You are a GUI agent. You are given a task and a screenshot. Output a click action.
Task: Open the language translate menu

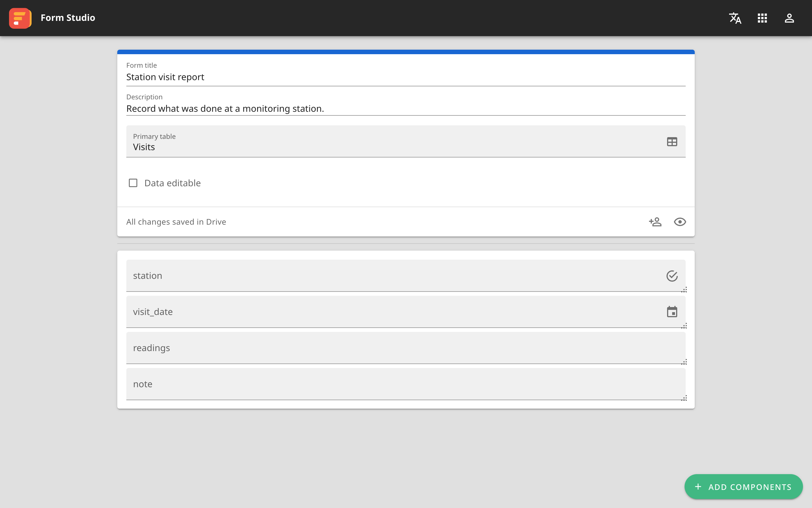735,18
